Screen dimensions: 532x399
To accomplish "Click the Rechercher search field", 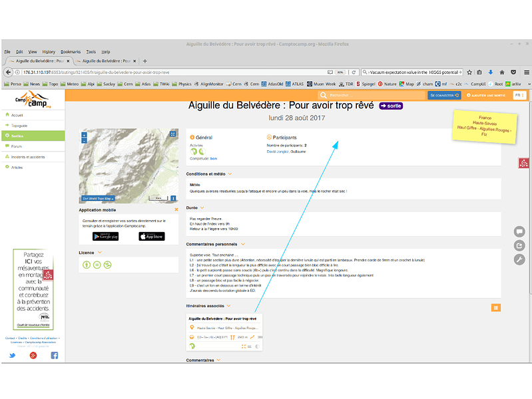I will coord(372,95).
